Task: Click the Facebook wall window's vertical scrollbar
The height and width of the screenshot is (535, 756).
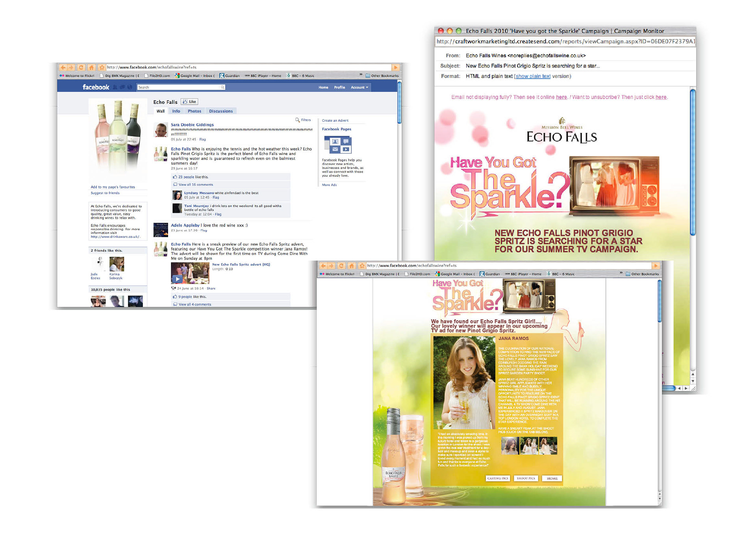Action: [399, 102]
